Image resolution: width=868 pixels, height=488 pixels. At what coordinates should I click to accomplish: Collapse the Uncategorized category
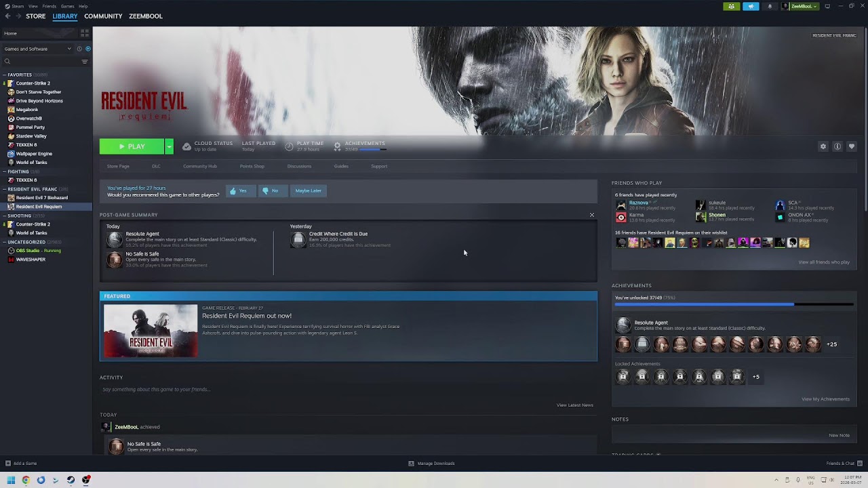pos(5,242)
